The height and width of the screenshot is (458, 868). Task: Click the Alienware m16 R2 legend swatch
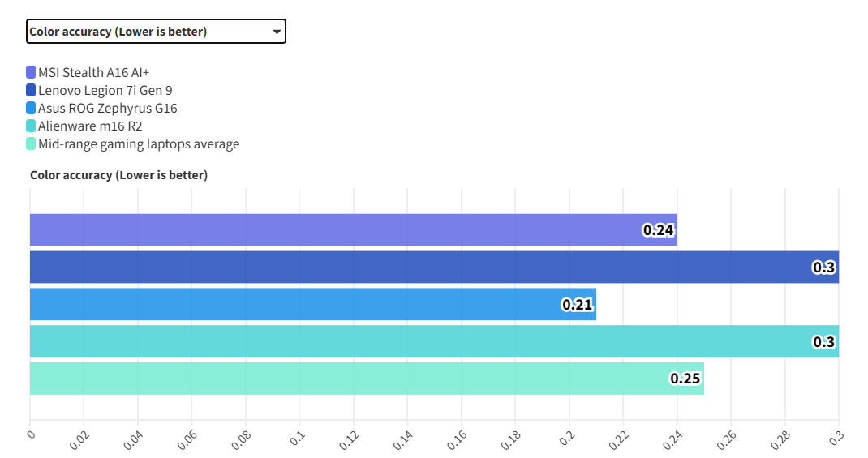click(31, 126)
